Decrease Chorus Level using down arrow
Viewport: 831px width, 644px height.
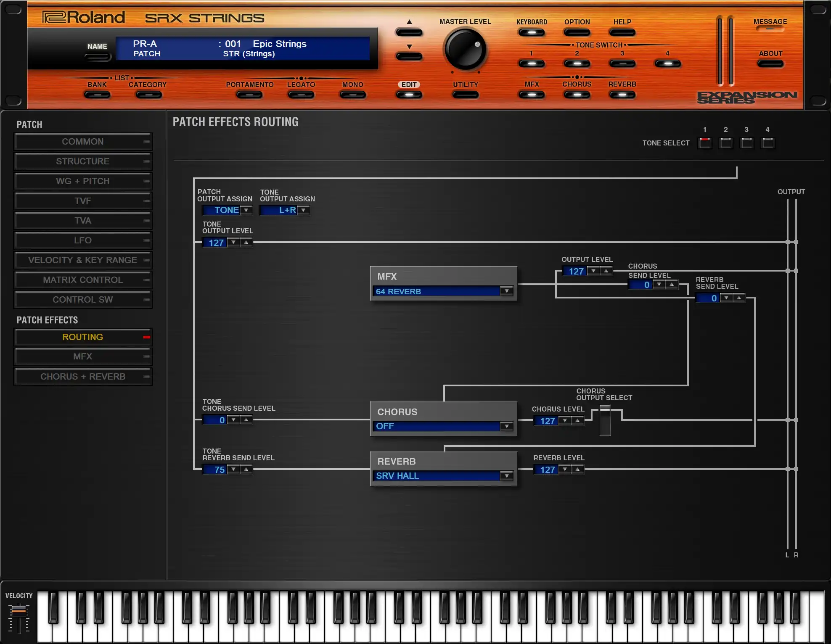565,420
